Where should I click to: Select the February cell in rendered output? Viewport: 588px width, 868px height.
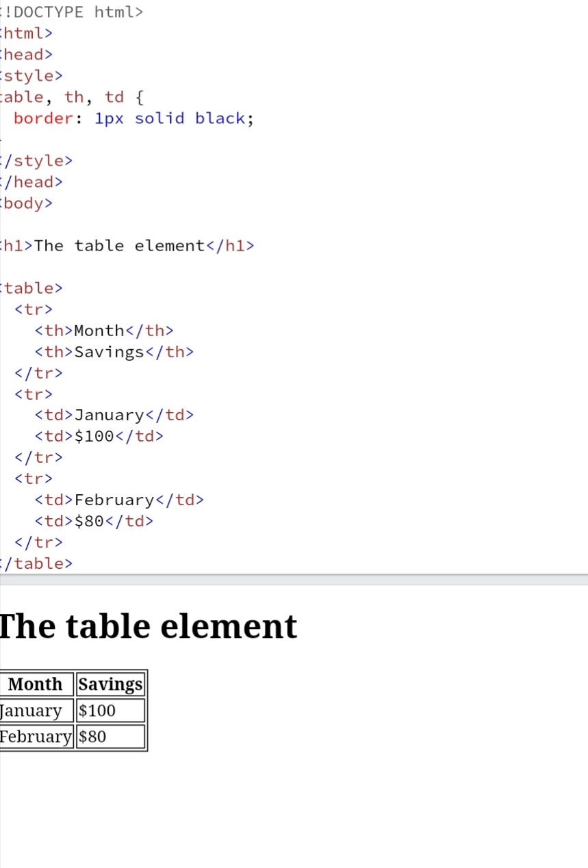(34, 736)
